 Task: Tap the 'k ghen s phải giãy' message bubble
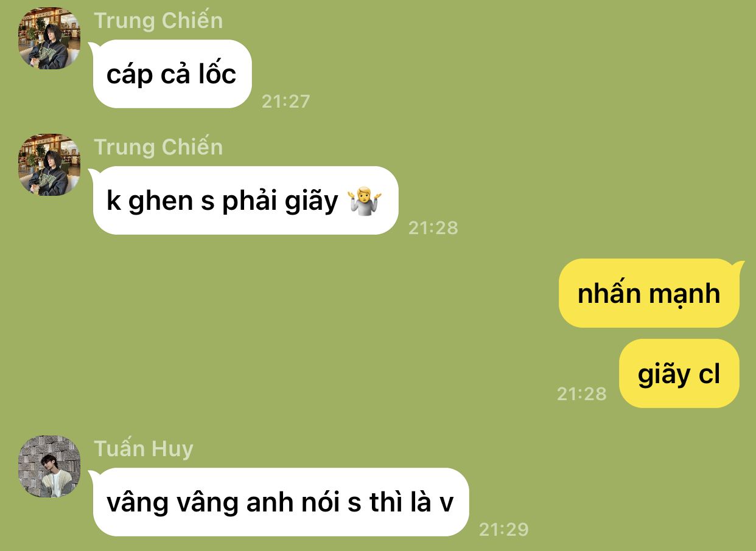(245, 201)
